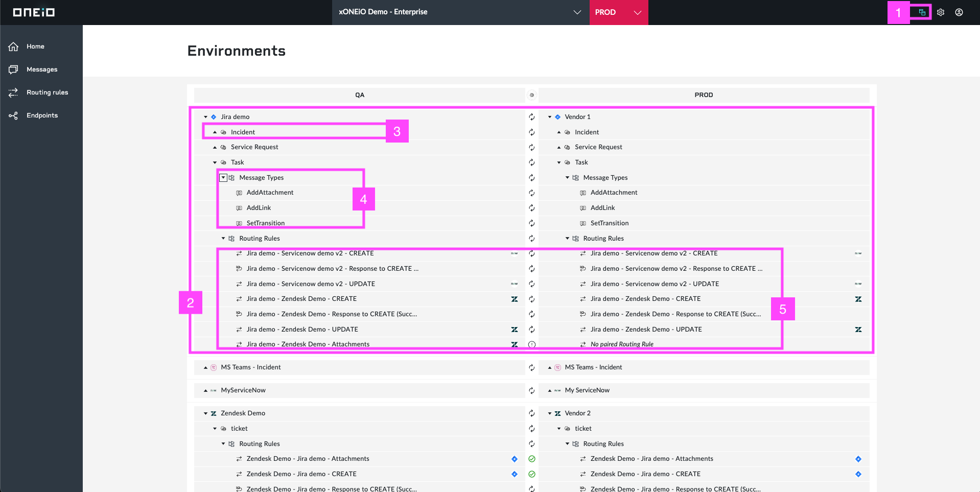Click green check on Zendesk Demo - Jira demo - Attachments row
This screenshot has width=980, height=492.
(x=532, y=459)
